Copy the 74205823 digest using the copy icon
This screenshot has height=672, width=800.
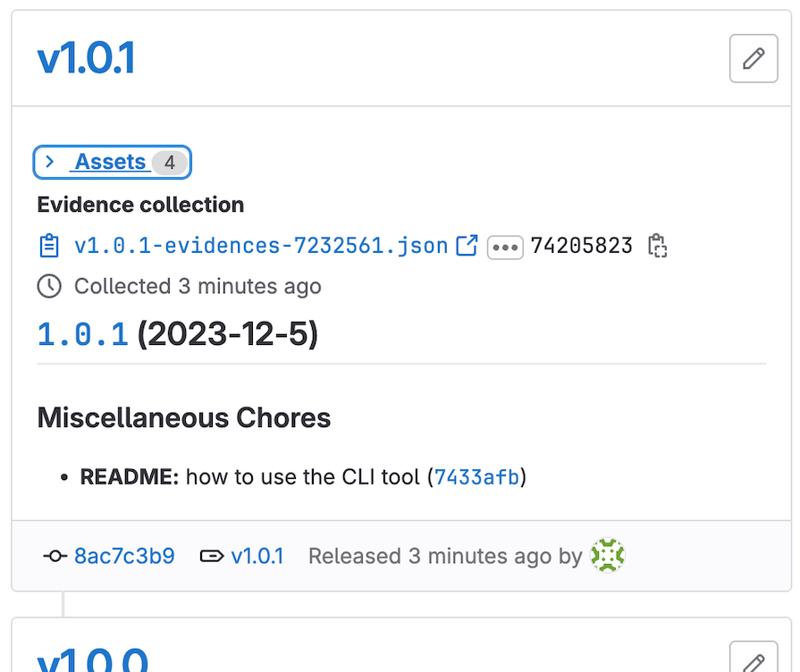[x=658, y=245]
